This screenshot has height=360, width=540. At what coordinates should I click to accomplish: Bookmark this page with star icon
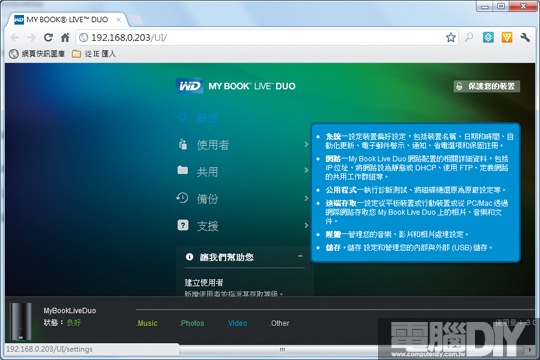tap(450, 37)
